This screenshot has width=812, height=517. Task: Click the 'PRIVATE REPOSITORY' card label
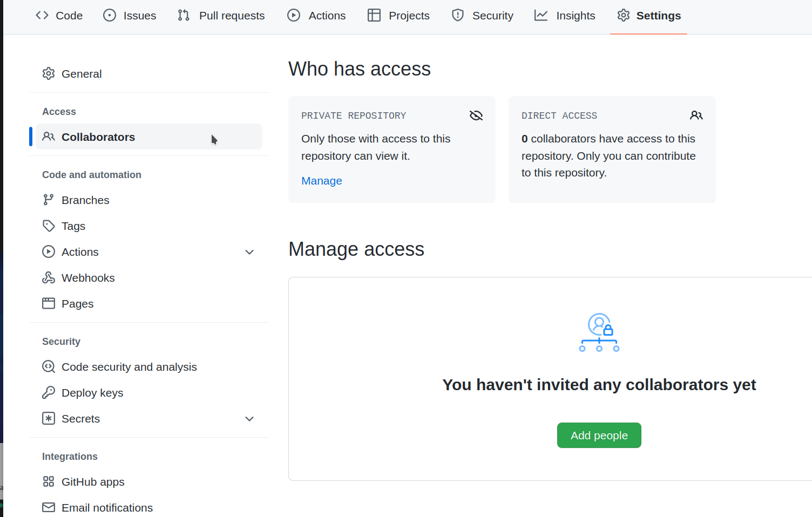(354, 115)
